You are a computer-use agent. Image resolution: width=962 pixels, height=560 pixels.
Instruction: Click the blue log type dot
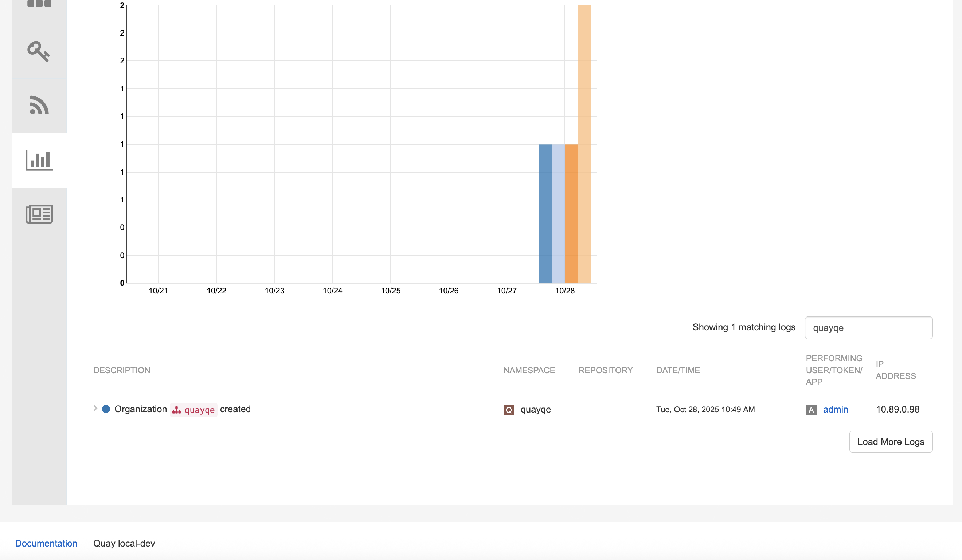pyautogui.click(x=106, y=409)
